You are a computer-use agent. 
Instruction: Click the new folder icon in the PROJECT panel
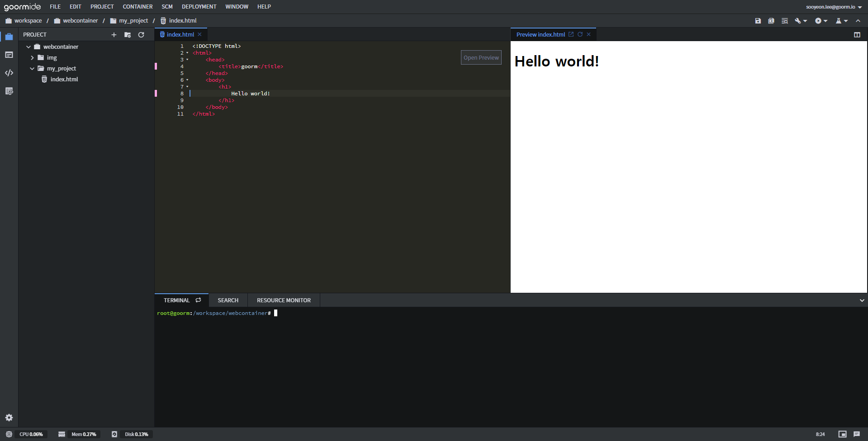[x=128, y=35]
